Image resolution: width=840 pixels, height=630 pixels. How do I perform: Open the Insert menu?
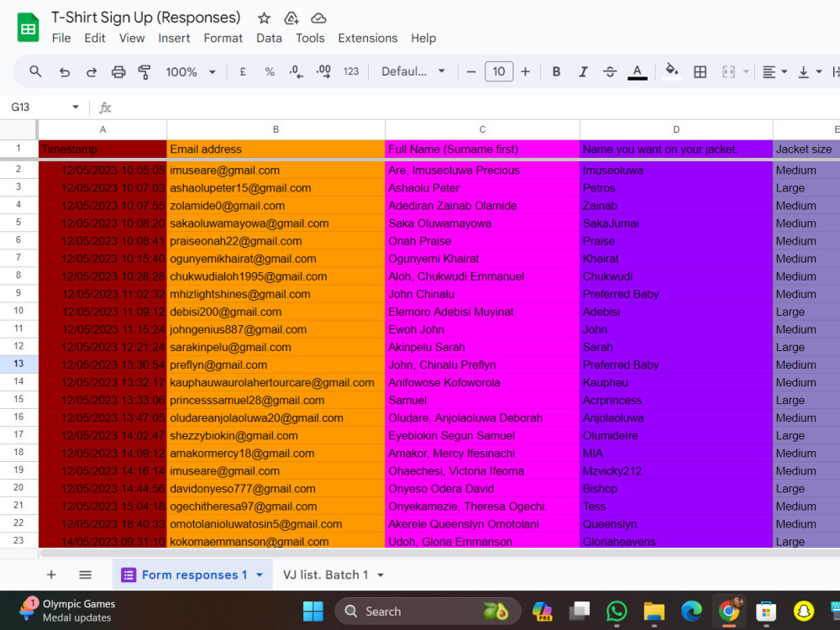pyautogui.click(x=174, y=38)
